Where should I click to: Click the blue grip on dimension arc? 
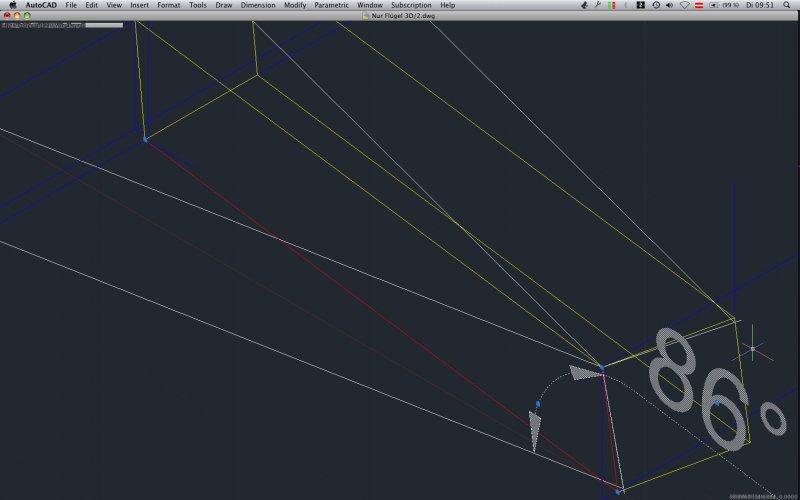[538, 404]
